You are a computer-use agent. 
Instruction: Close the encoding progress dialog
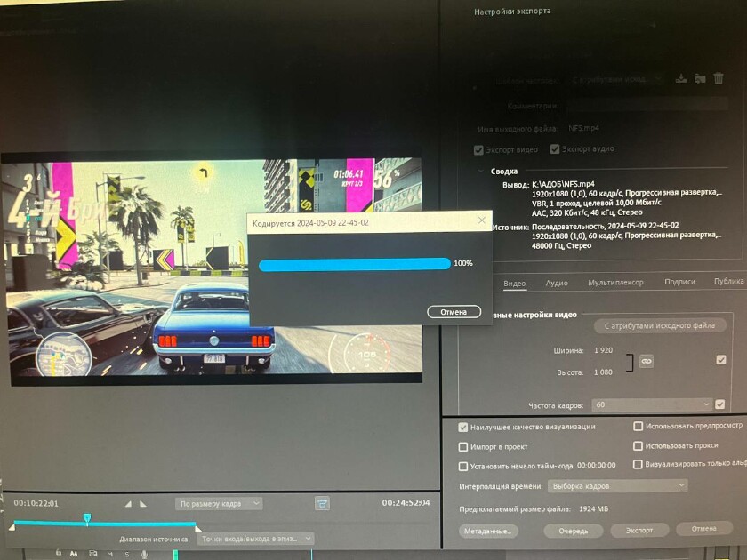point(482,220)
